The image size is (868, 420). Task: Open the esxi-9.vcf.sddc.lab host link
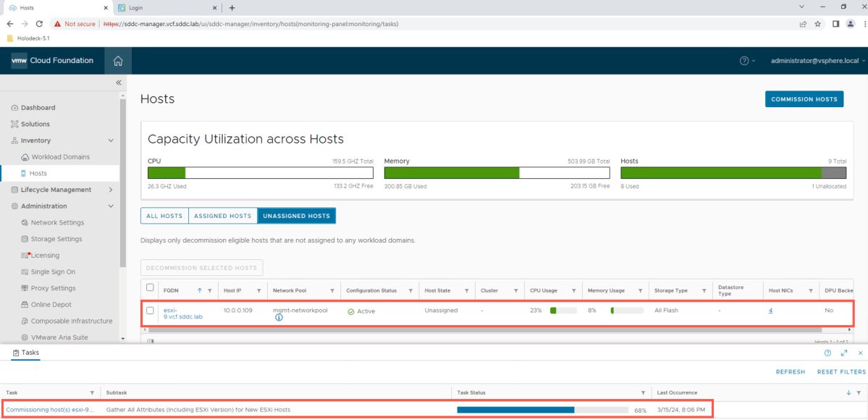pos(182,314)
